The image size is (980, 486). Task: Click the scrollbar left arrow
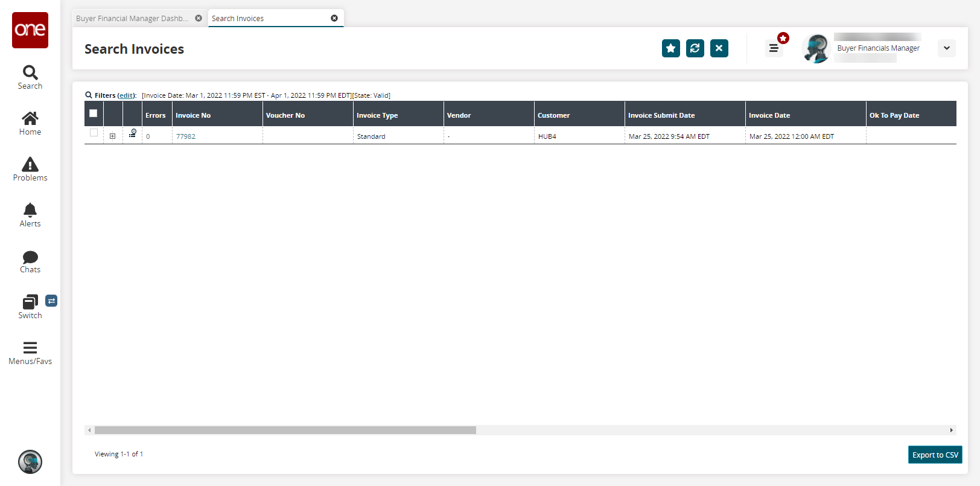pyautogui.click(x=89, y=430)
